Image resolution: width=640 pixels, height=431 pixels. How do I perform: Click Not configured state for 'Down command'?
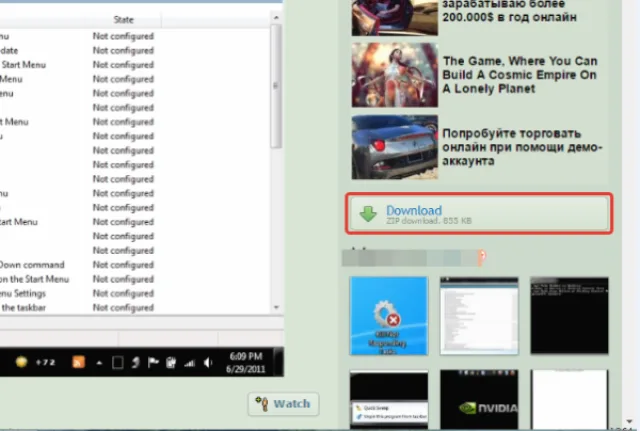point(123,265)
